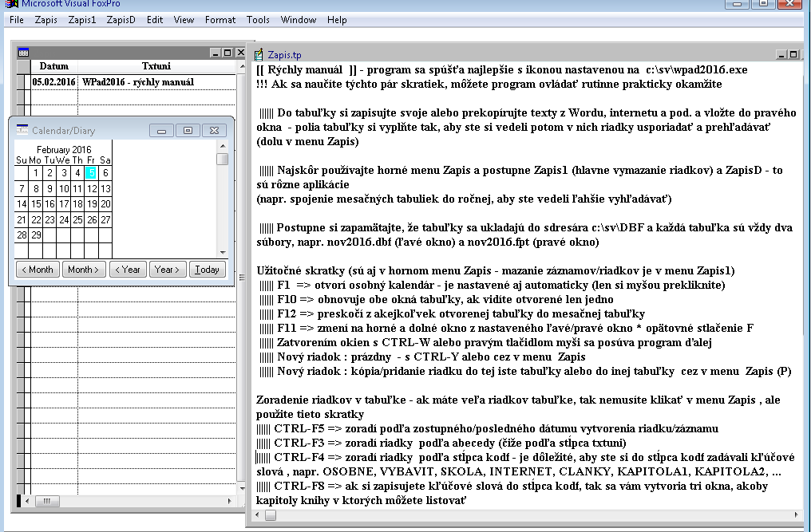Click the table window grid icon

pyautogui.click(x=23, y=52)
